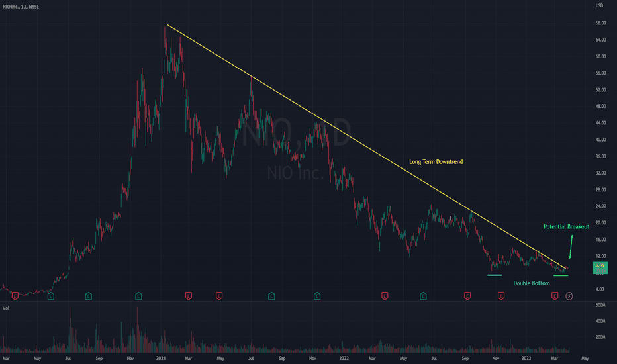Click the 64.00 price axis label
Image resolution: width=617 pixels, height=364 pixels.
(600, 40)
